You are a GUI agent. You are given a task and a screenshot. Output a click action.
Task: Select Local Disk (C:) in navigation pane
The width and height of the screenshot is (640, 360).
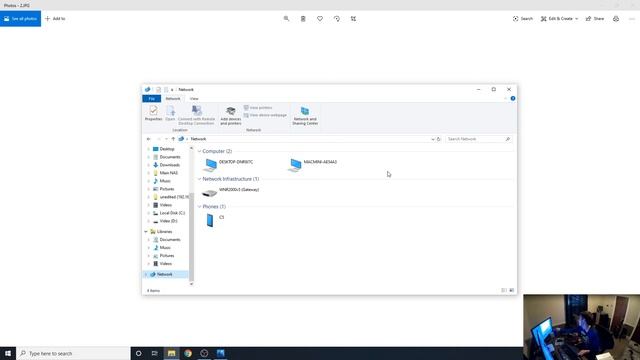coord(172,213)
